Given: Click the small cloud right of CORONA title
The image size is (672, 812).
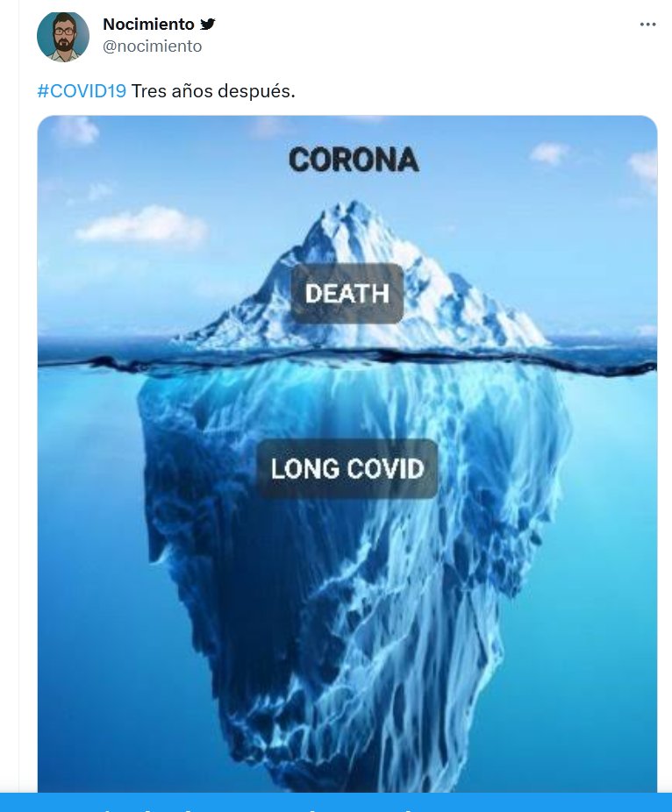Looking at the screenshot, I should tap(549, 153).
